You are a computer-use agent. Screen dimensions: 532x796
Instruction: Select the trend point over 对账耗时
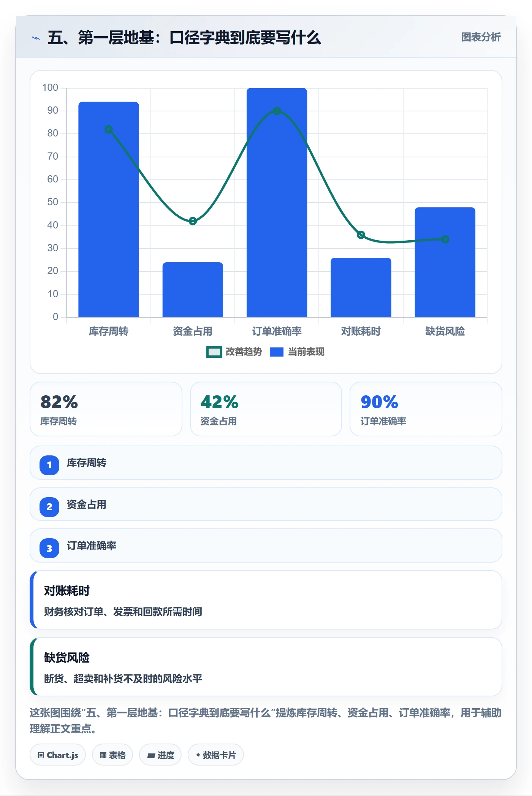[361, 235]
